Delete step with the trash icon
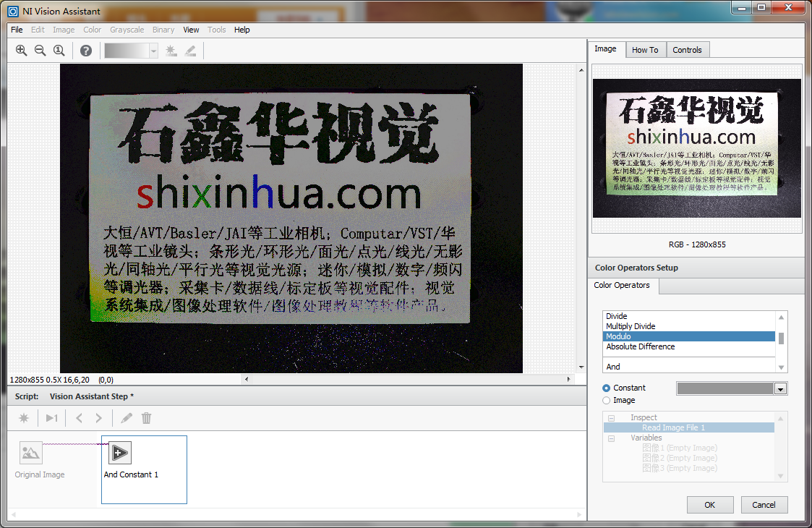Image resolution: width=812 pixels, height=528 pixels. (147, 418)
